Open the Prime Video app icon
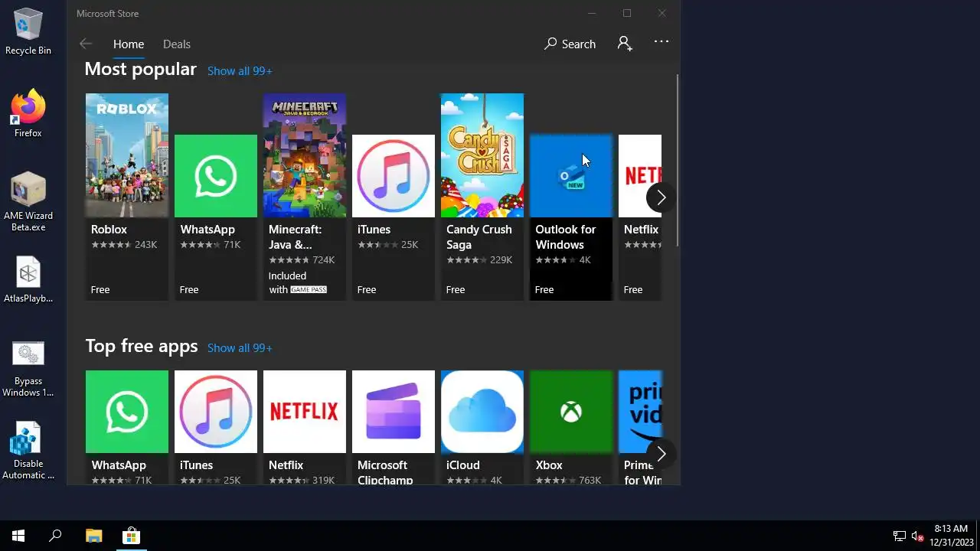Image resolution: width=980 pixels, height=551 pixels. pyautogui.click(x=640, y=412)
